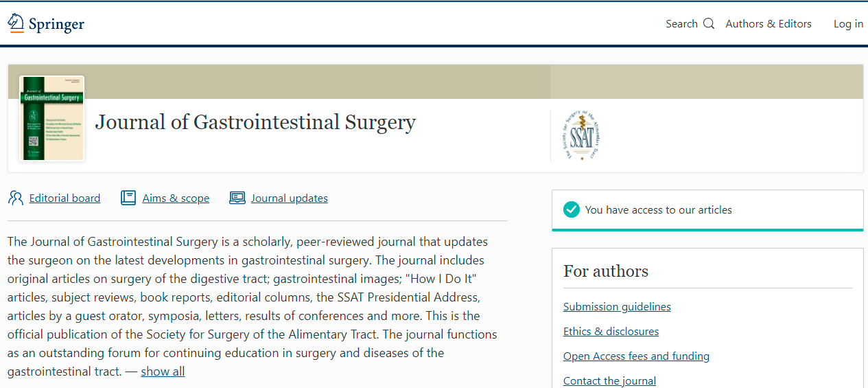The height and width of the screenshot is (388, 868).
Task: Open the journal cover thumbnail
Action: tap(52, 118)
